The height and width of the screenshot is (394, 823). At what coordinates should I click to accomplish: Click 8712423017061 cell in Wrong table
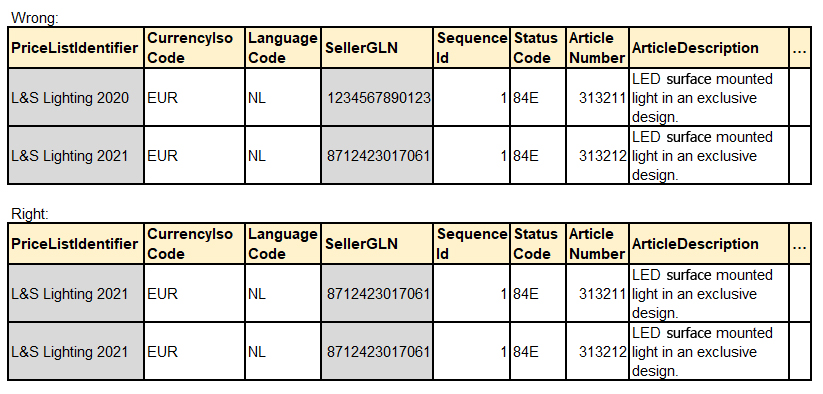pos(377,156)
